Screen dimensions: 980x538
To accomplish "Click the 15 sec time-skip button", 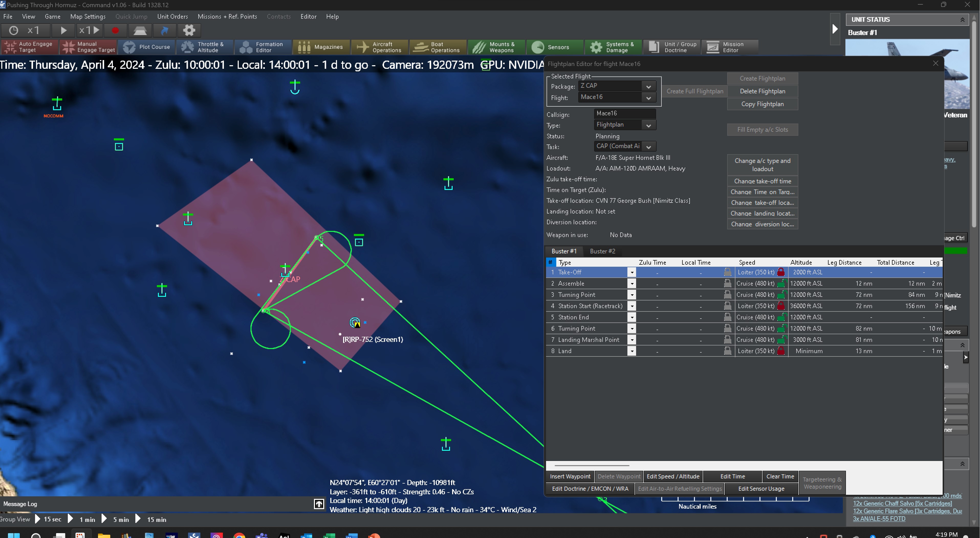I will tap(48, 519).
